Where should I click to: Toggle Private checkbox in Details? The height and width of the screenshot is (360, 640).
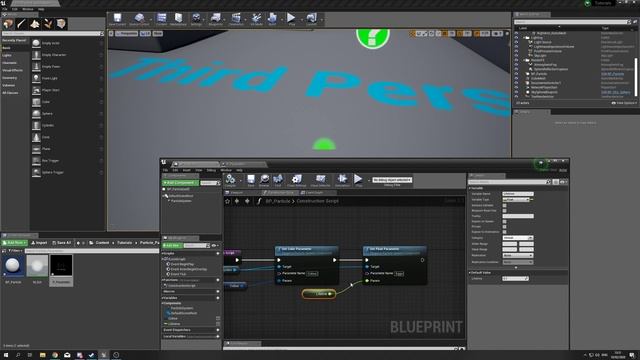(504, 227)
